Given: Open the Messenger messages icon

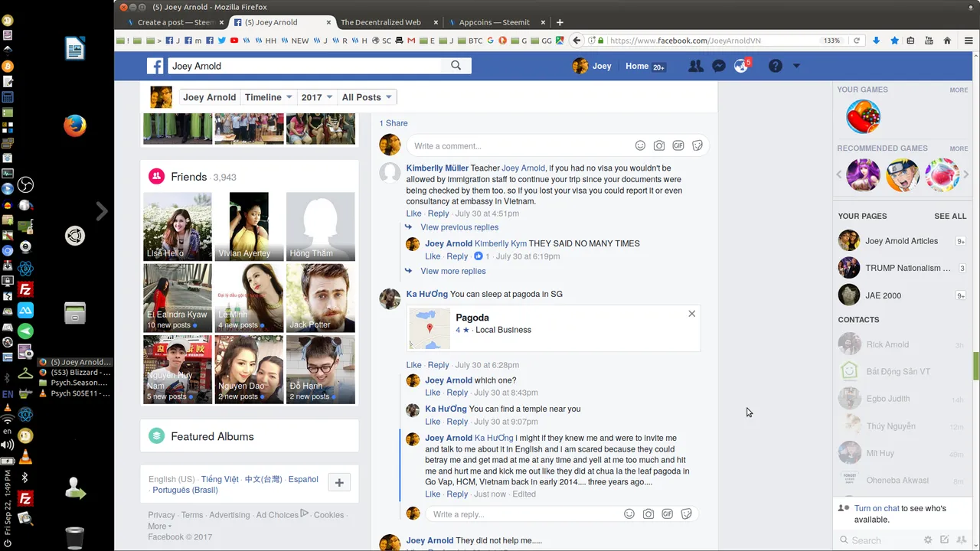Looking at the screenshot, I should 718,67.
